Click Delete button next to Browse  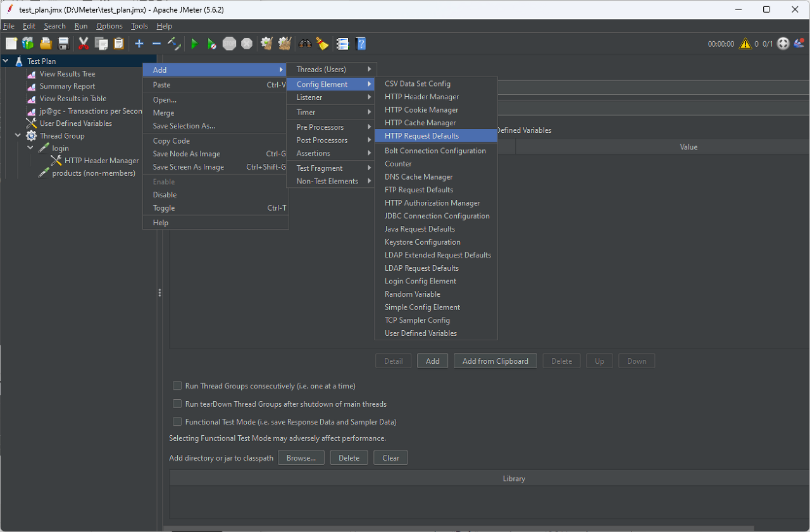[x=349, y=458]
